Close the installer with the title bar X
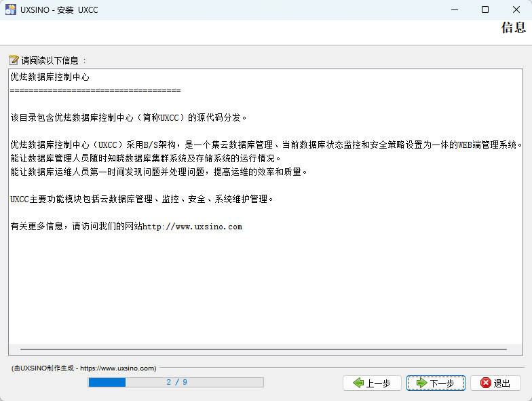Screen dimensions: 532x401 point(516,9)
